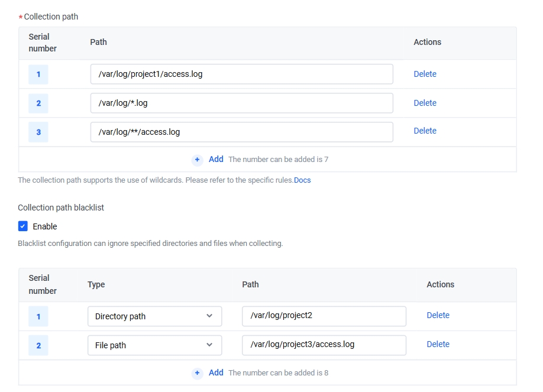Focus the /var/log/*.log path input

pyautogui.click(x=242, y=103)
